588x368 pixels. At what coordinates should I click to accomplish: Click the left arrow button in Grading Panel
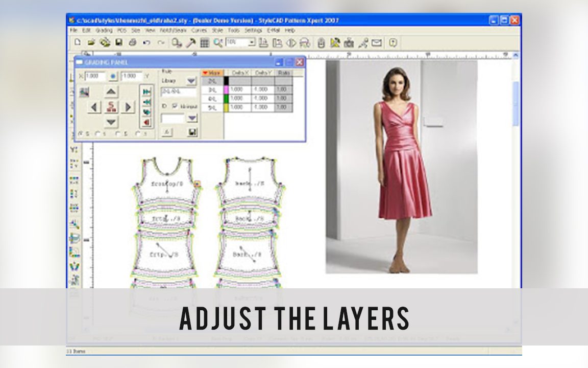pos(94,107)
